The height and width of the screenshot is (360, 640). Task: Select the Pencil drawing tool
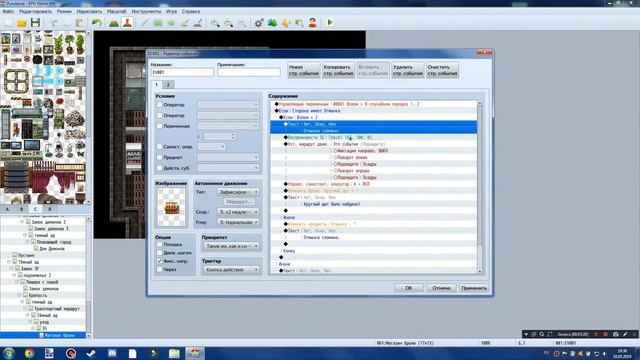(144, 22)
